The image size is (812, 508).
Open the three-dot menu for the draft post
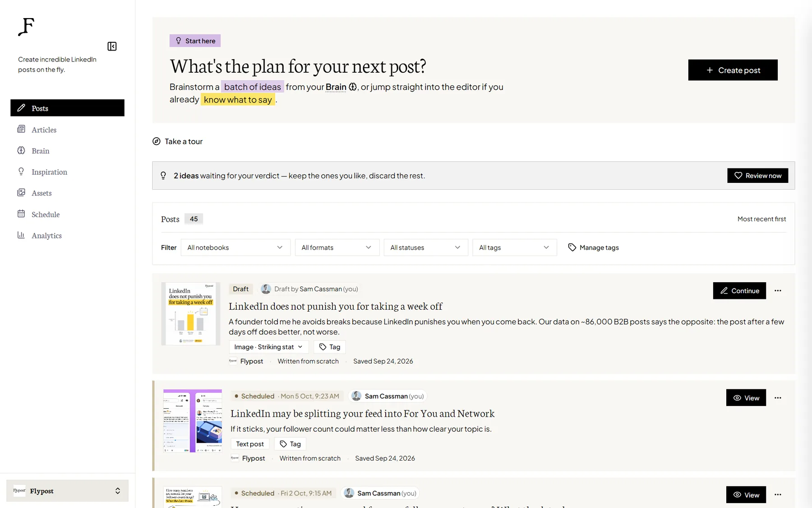[778, 291]
